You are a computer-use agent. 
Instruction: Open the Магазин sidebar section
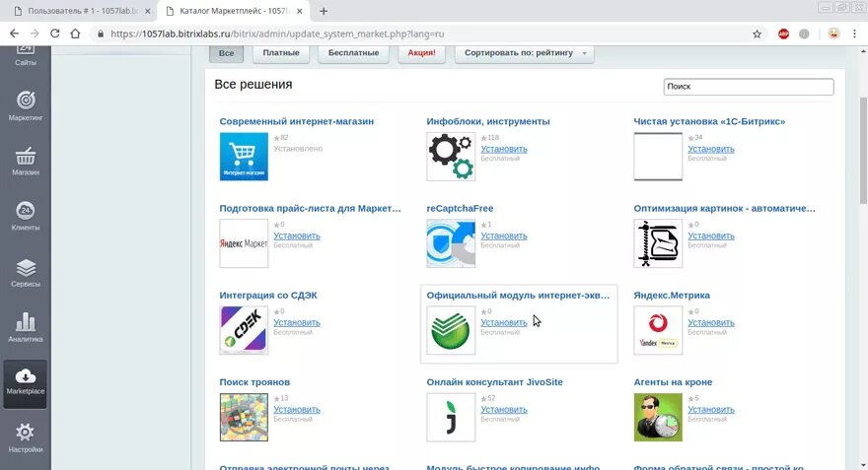point(26,161)
